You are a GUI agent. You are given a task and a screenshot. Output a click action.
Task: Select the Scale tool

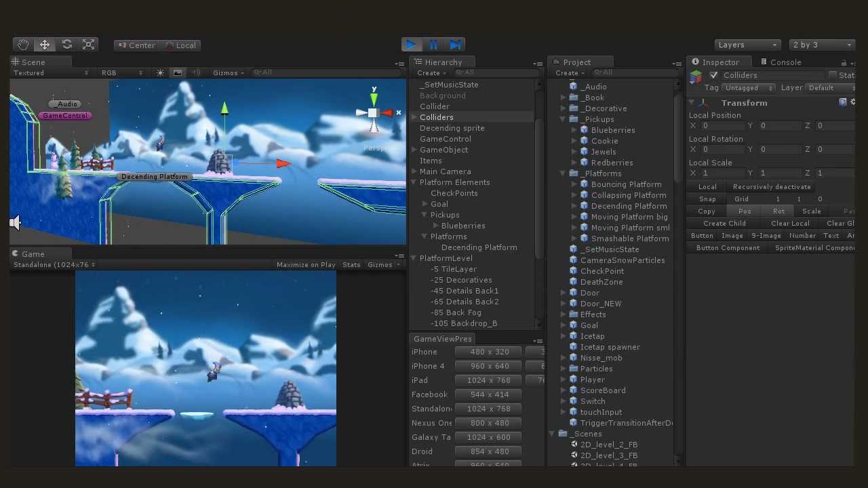pyautogui.click(x=88, y=45)
